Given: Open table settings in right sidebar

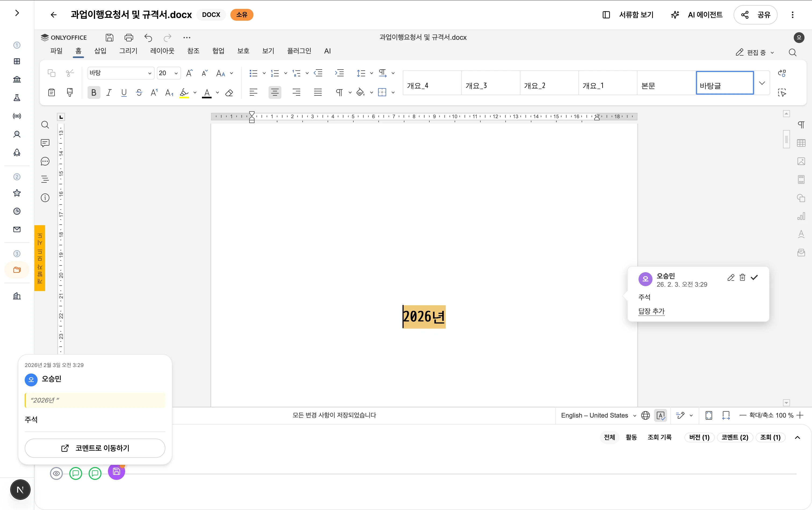Looking at the screenshot, I should [801, 143].
